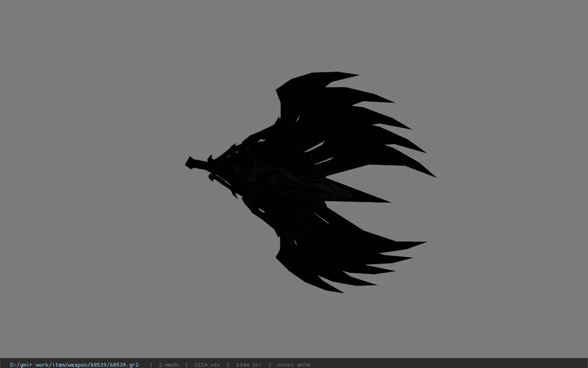Select the black winged weapon model in viewport

(311, 182)
